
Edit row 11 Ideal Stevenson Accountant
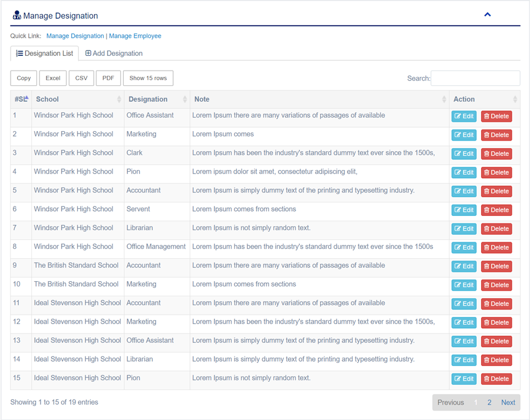(x=464, y=304)
